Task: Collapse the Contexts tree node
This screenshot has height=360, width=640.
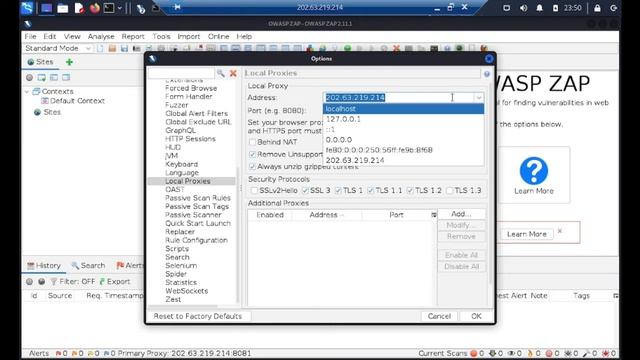Action: 27,91
